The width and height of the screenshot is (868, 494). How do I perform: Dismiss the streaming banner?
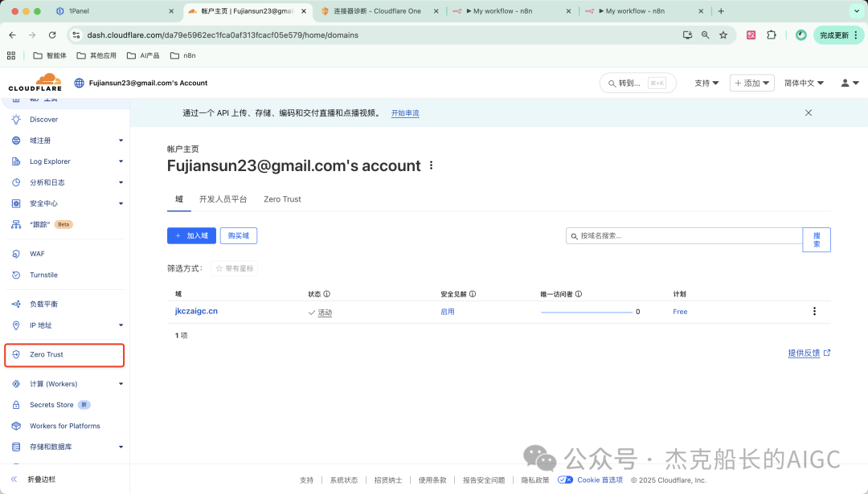point(809,112)
